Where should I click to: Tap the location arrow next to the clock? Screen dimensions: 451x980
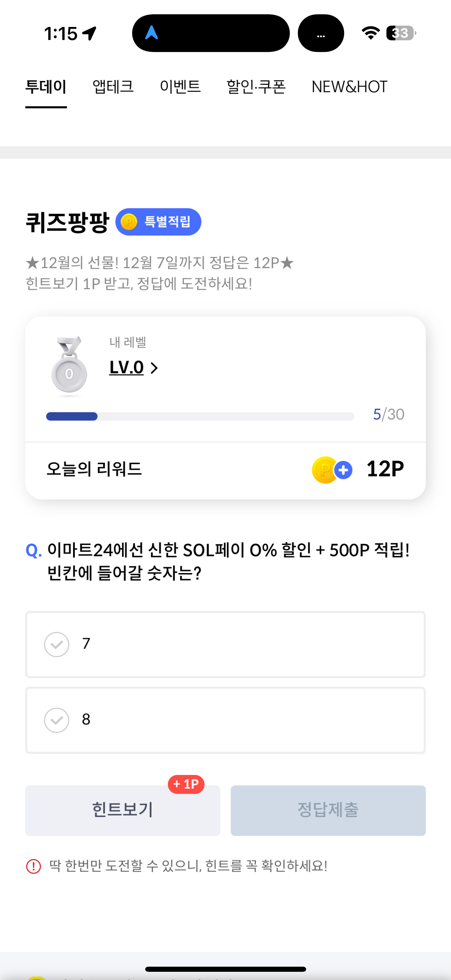pos(90,33)
